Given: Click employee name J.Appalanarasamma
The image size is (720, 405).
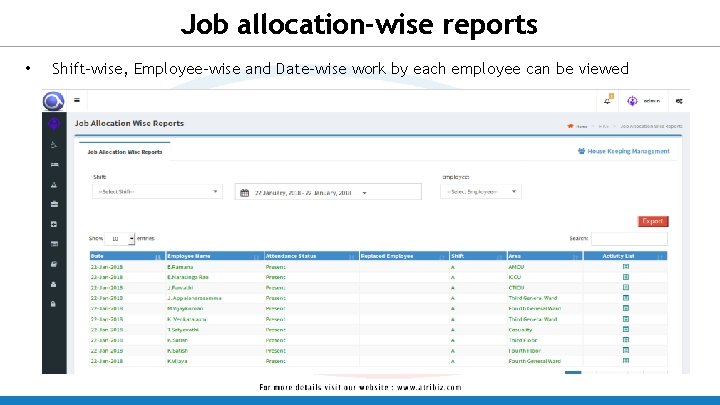Looking at the screenshot, I should click(x=194, y=298).
